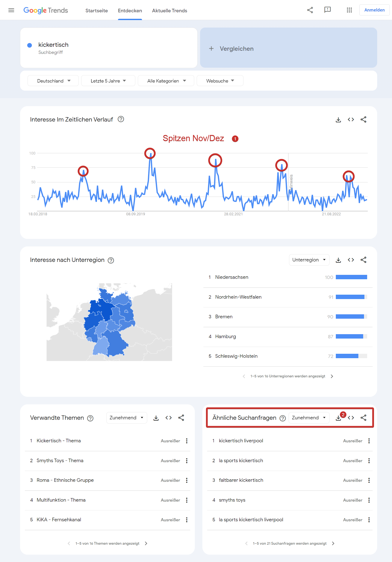Edit the kickertisch search term
The width and height of the screenshot is (392, 562).
[109, 48]
